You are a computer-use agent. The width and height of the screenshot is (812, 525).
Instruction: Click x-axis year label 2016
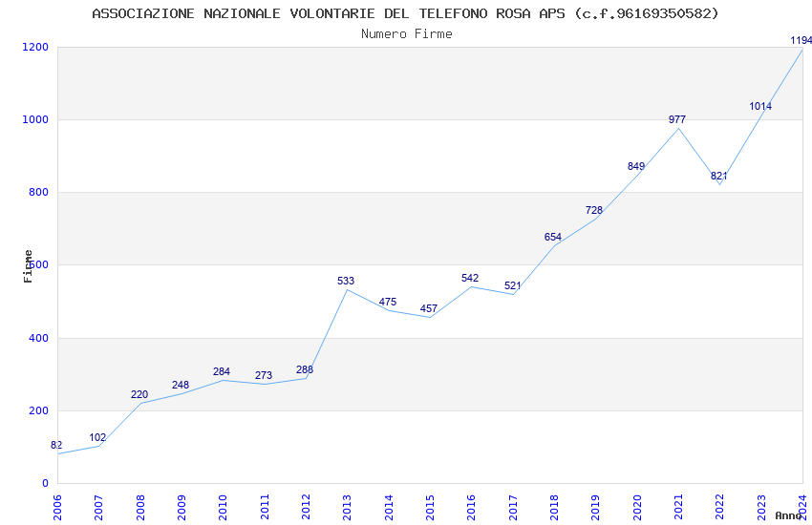(471, 507)
